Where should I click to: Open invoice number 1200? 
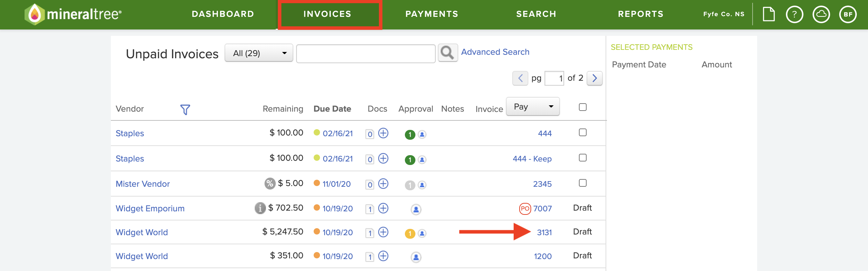(543, 256)
